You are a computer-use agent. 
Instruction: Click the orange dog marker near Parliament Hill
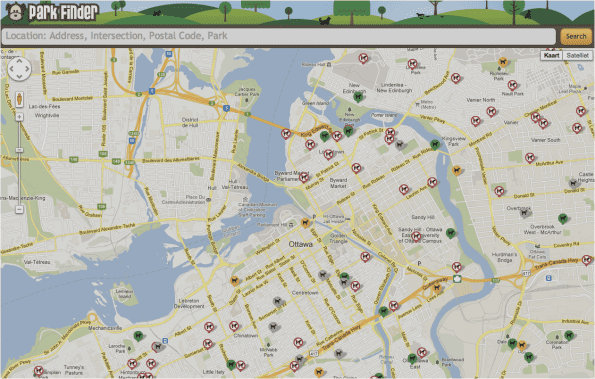pos(305,223)
